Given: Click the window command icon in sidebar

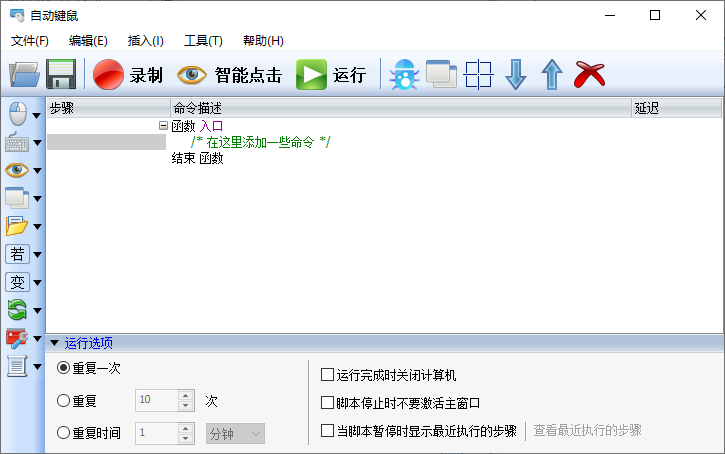Looking at the screenshot, I should pos(17,198).
